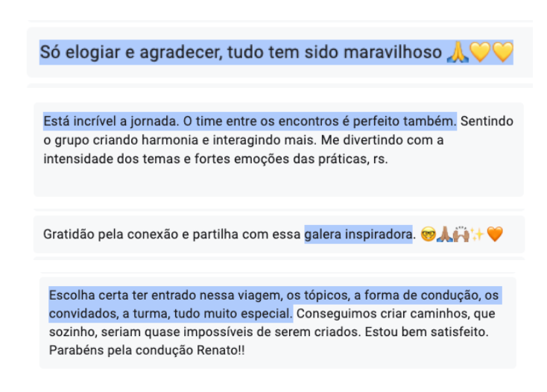Viewport: 547px width, 392px height.
Task: Click the first yellow heart emoji
Action: click(479, 52)
